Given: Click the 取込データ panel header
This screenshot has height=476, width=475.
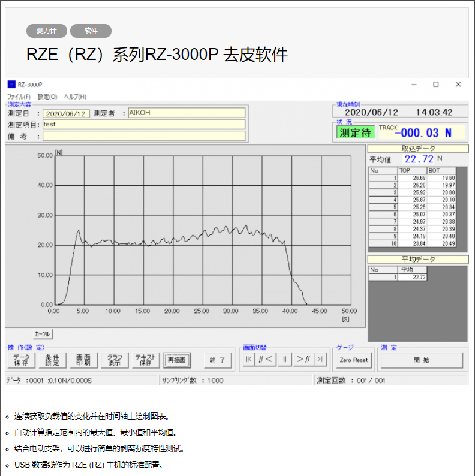Looking at the screenshot, I should pyautogui.click(x=418, y=149).
